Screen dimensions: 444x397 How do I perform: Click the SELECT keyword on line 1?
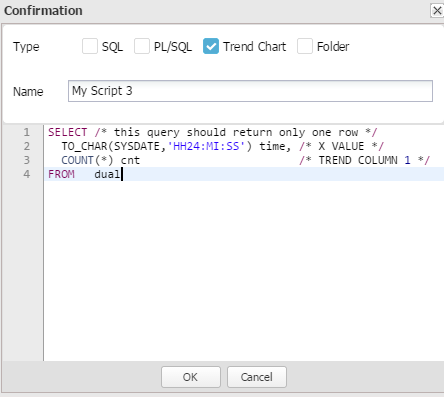(x=68, y=132)
